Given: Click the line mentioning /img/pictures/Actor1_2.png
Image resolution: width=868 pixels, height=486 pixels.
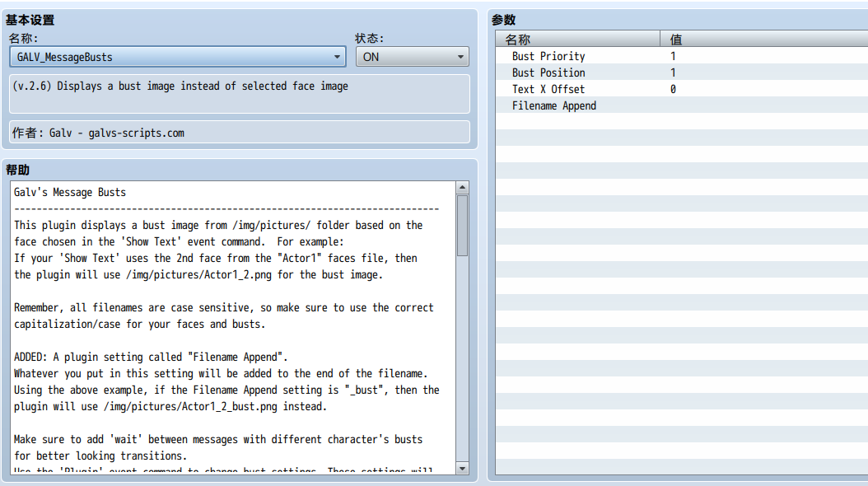Looking at the screenshot, I should point(198,274).
